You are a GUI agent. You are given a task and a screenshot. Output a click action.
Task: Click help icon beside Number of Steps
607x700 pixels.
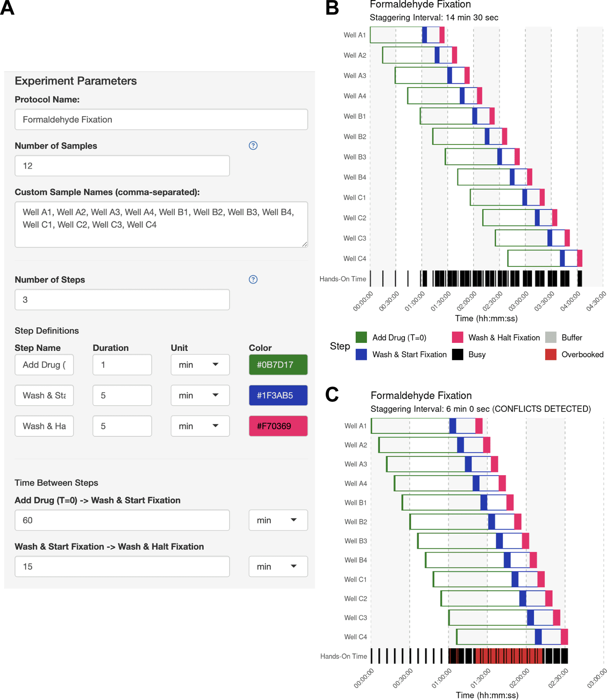pyautogui.click(x=253, y=279)
